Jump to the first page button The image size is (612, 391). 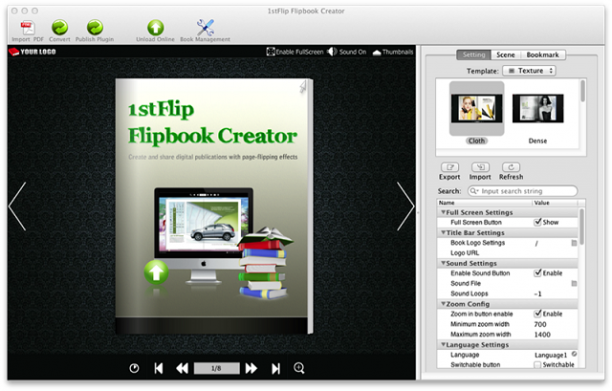(158, 368)
